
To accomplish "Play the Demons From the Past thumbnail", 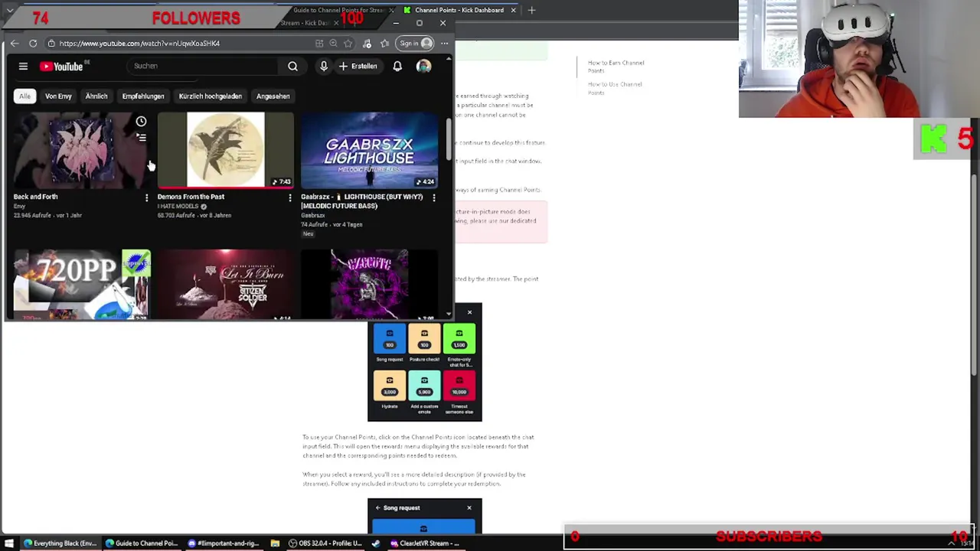I will [x=225, y=150].
